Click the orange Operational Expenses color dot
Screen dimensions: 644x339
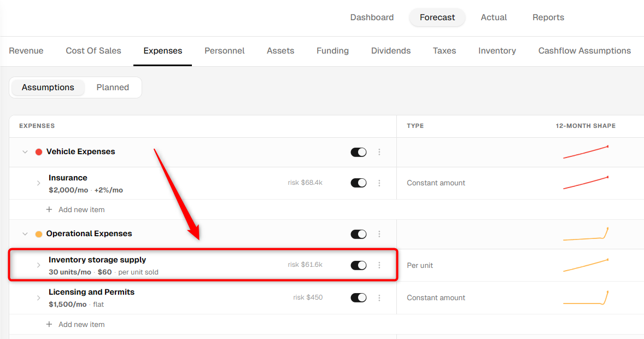(39, 234)
